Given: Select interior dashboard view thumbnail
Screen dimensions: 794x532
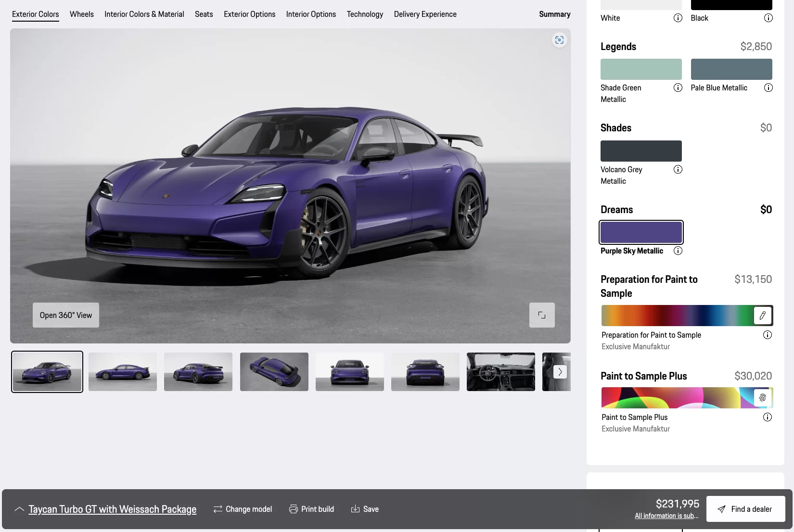Looking at the screenshot, I should tap(501, 372).
